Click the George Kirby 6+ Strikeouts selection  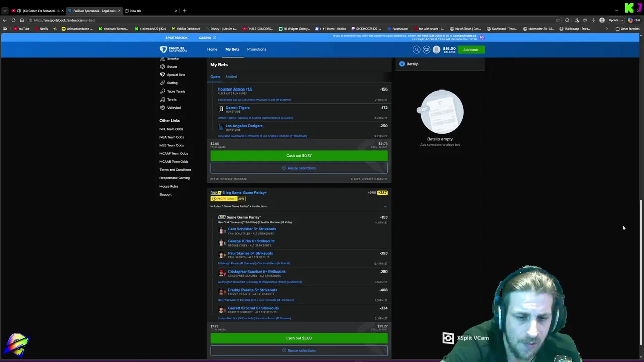[x=251, y=241]
